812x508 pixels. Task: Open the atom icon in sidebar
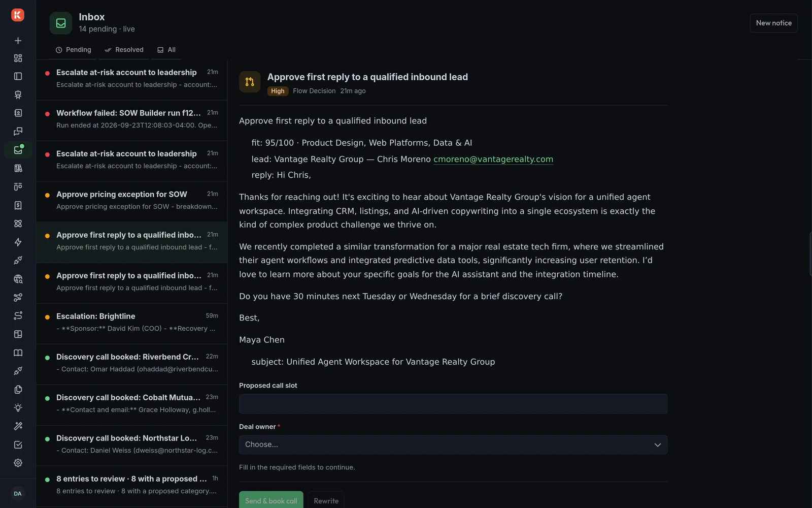click(x=18, y=224)
